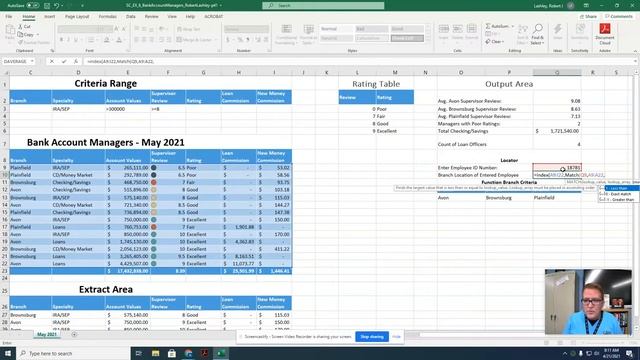Screen dimensions: 640x360
Task: Click the Insert Function fx icon
Action: [76, 61]
